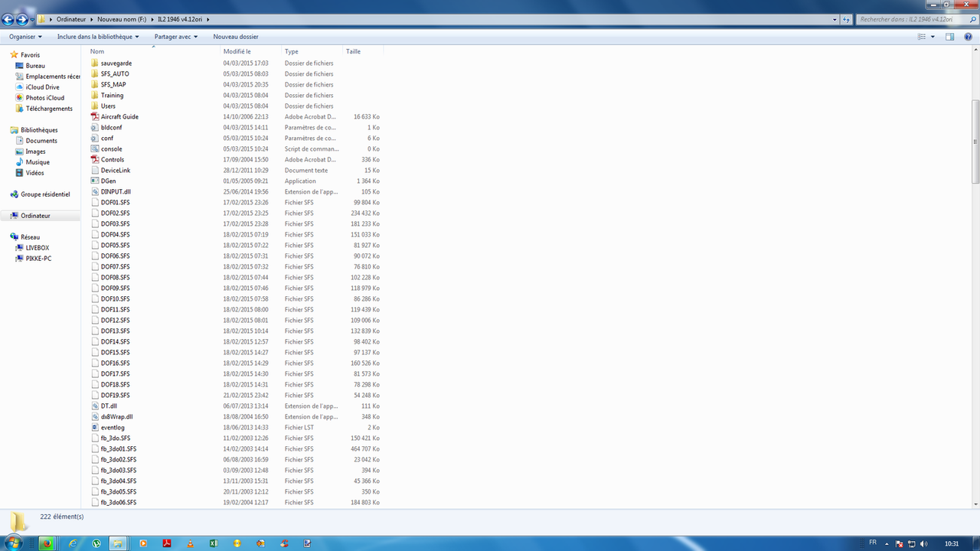Image resolution: width=980 pixels, height=551 pixels.
Task: Click Nouveau dossier to create a folder
Action: click(x=236, y=37)
